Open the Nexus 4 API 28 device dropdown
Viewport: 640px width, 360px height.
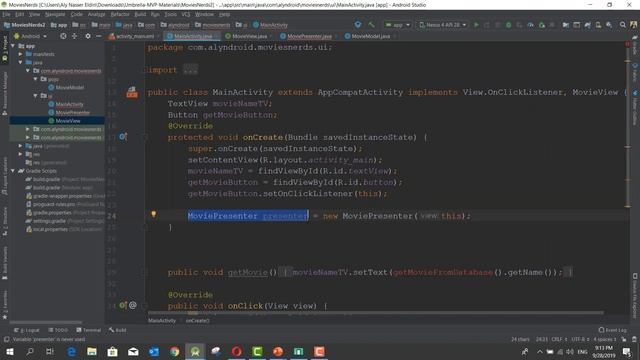pyautogui.click(x=443, y=25)
